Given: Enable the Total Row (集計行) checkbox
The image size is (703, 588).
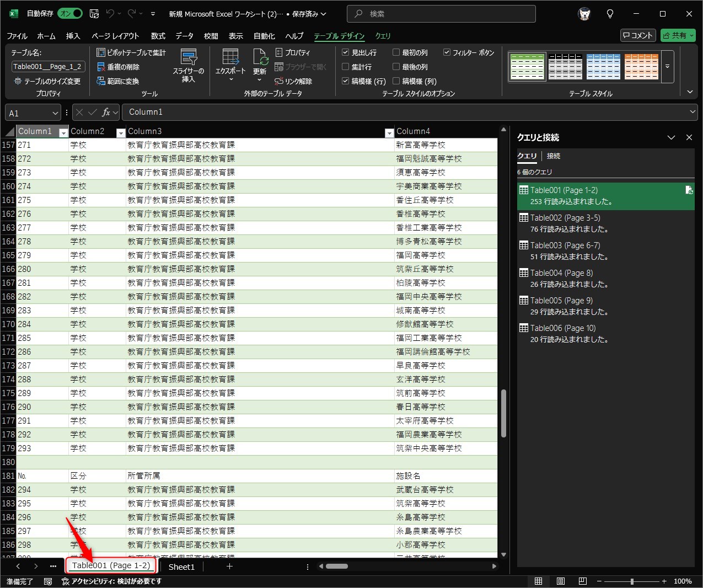Looking at the screenshot, I should [x=346, y=67].
